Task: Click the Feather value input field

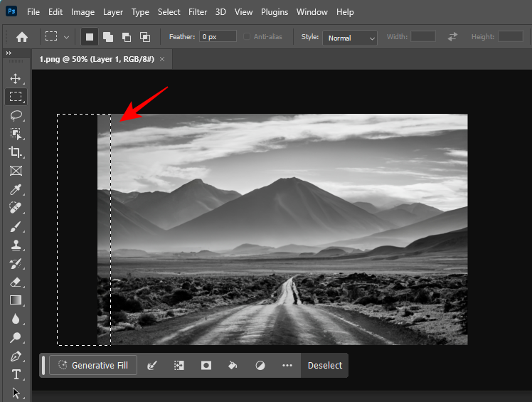Action: tap(218, 36)
